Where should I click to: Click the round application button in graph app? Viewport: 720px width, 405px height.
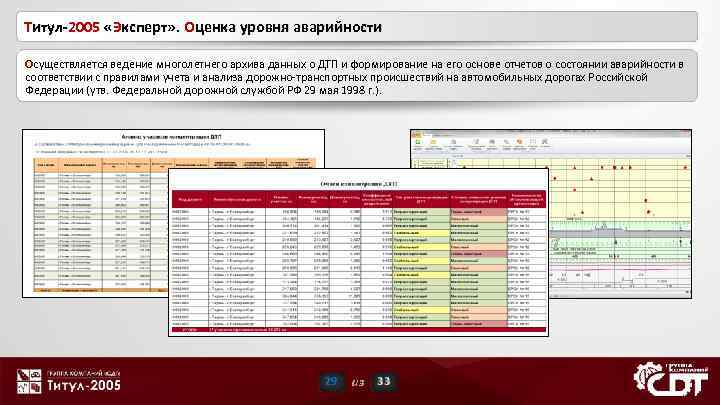click(x=416, y=134)
